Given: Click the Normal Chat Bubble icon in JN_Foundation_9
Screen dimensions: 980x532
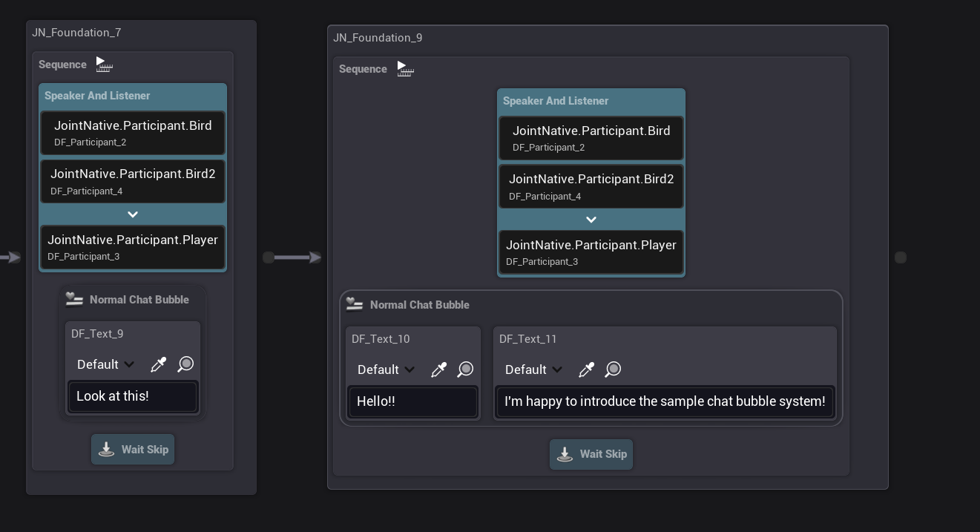Looking at the screenshot, I should [355, 304].
